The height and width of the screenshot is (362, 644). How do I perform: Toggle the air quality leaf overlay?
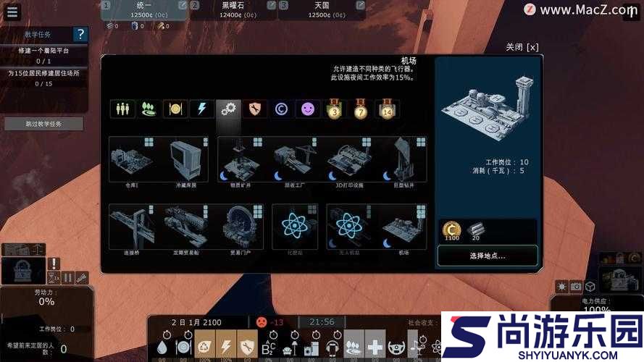coord(204,345)
